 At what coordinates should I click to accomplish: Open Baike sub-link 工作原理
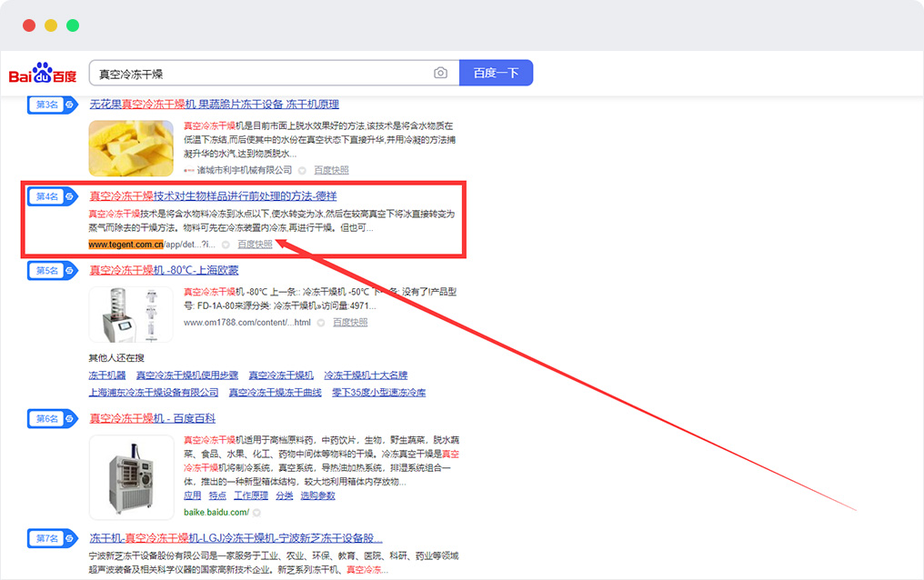click(x=251, y=495)
